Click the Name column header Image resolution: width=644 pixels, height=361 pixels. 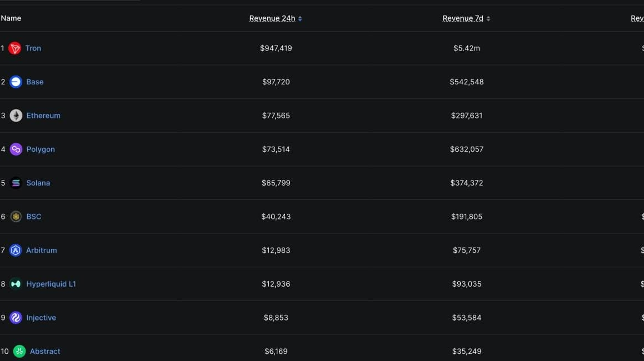click(11, 18)
